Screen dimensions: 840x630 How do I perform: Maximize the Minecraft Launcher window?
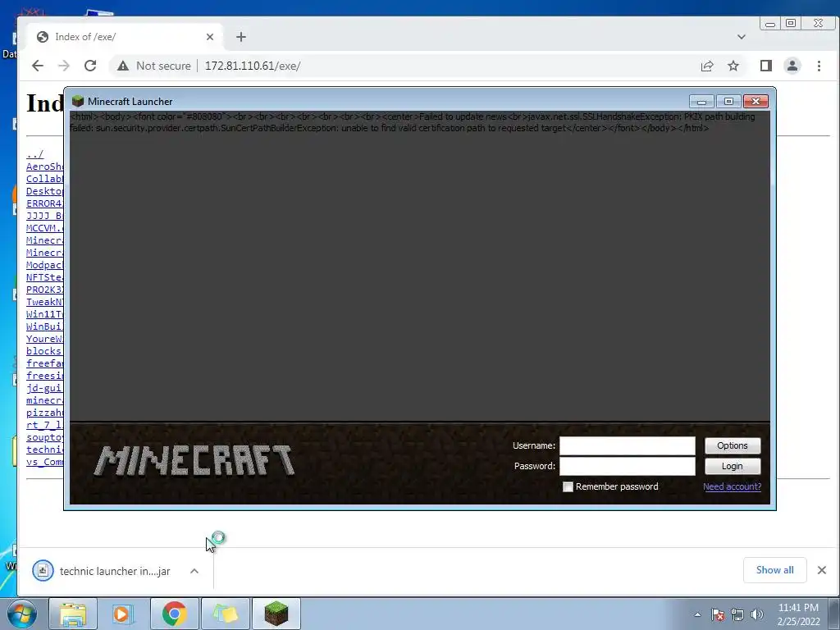(728, 101)
